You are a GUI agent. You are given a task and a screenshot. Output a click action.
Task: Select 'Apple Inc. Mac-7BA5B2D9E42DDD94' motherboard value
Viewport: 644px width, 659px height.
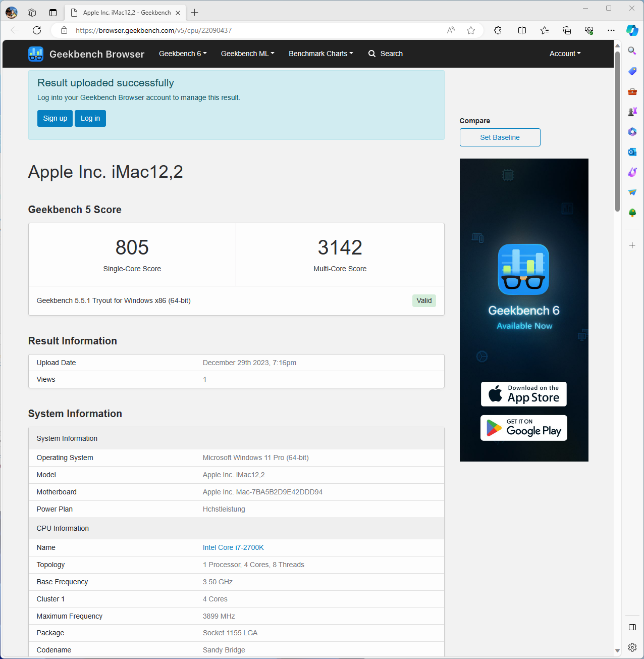click(x=262, y=492)
